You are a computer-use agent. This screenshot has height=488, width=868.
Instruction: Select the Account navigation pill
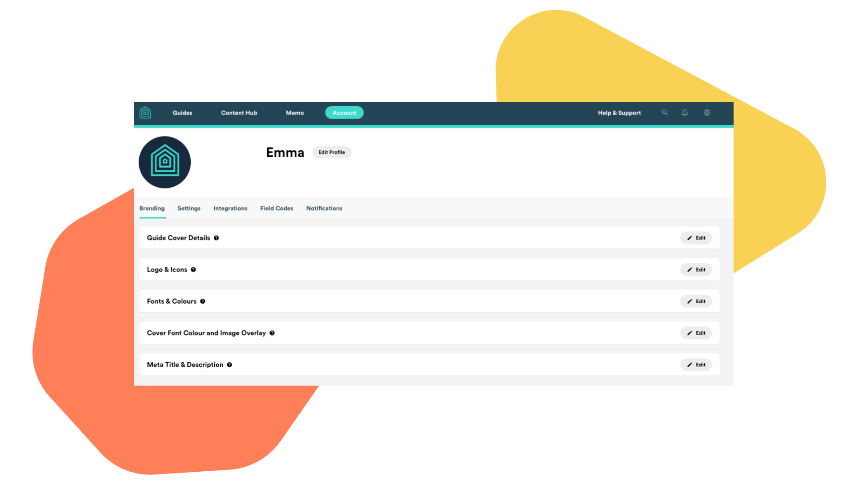point(344,113)
